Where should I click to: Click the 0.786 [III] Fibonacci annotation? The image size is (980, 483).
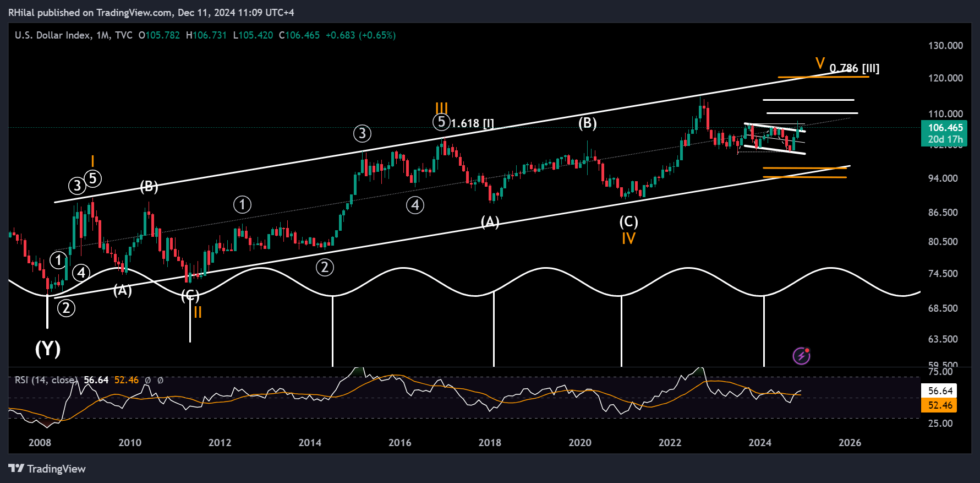tap(855, 68)
